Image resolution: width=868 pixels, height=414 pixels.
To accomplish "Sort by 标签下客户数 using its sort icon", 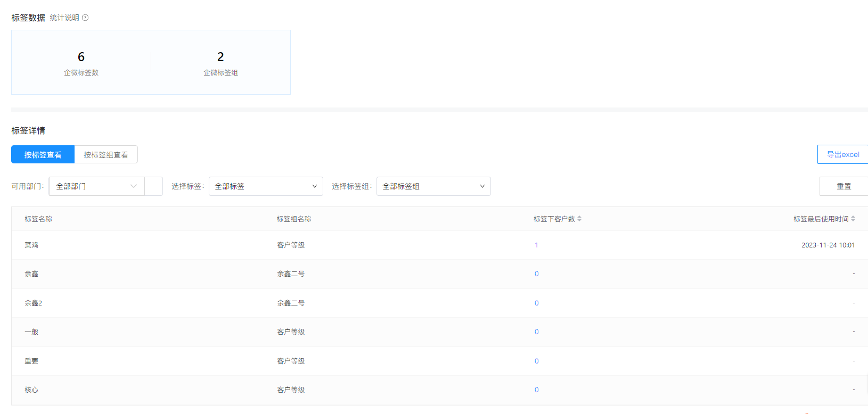I will [579, 219].
